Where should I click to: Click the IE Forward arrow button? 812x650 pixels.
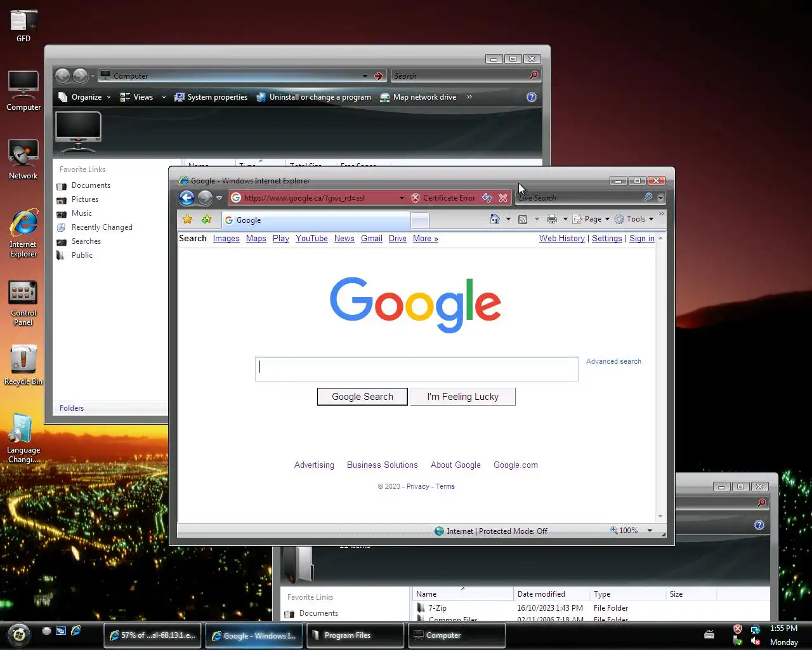pos(205,198)
